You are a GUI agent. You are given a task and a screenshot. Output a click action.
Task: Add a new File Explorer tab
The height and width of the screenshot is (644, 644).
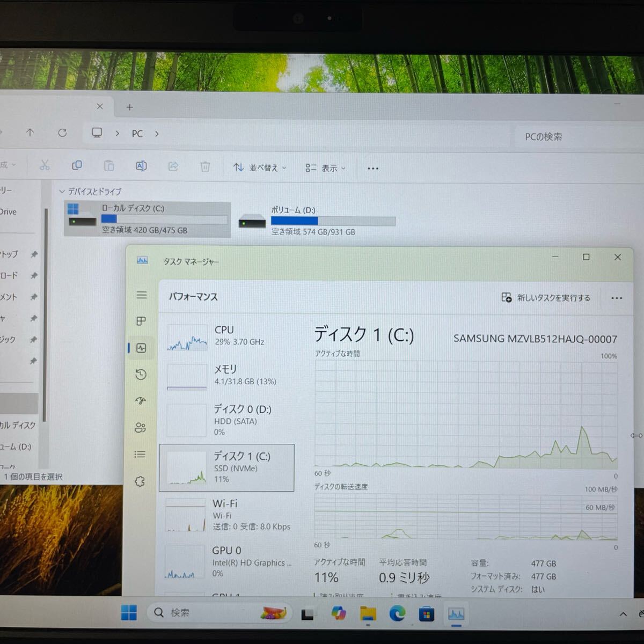[129, 107]
